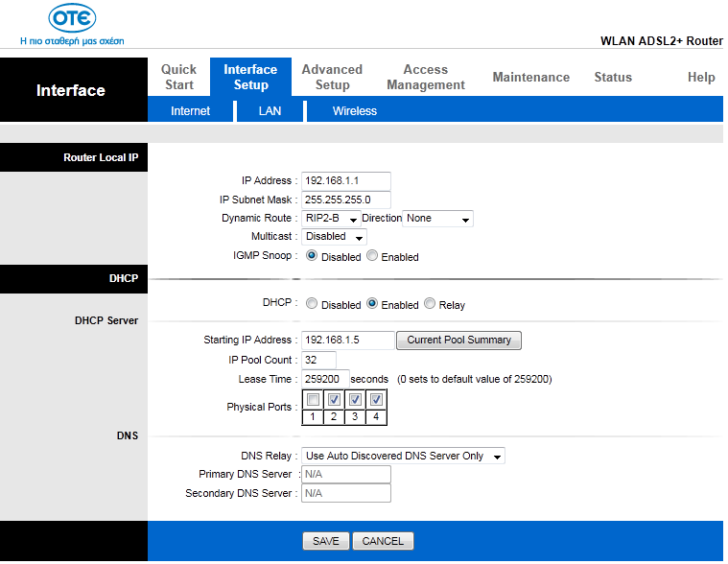The width and height of the screenshot is (728, 564).
Task: Select DHCP Relay radio option
Action: coord(430,304)
